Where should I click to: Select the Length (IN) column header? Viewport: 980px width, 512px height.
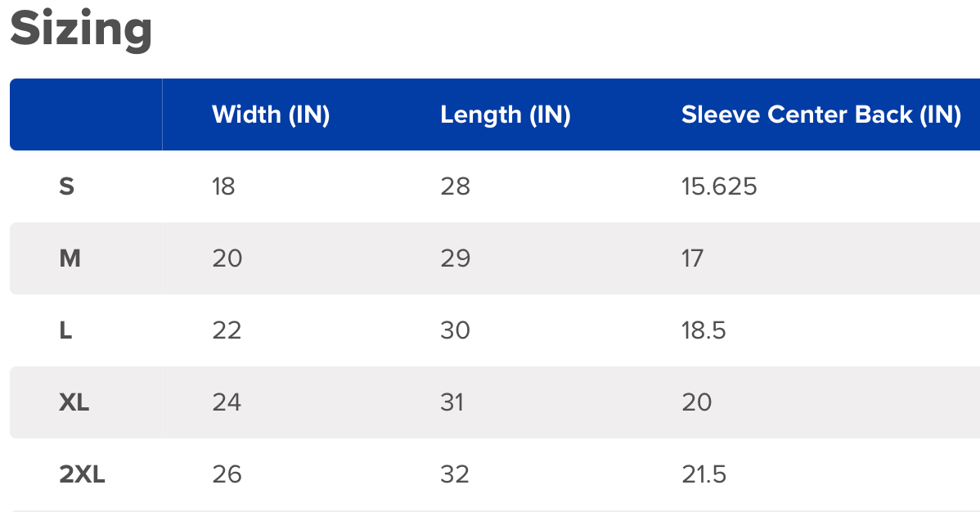[x=505, y=115]
